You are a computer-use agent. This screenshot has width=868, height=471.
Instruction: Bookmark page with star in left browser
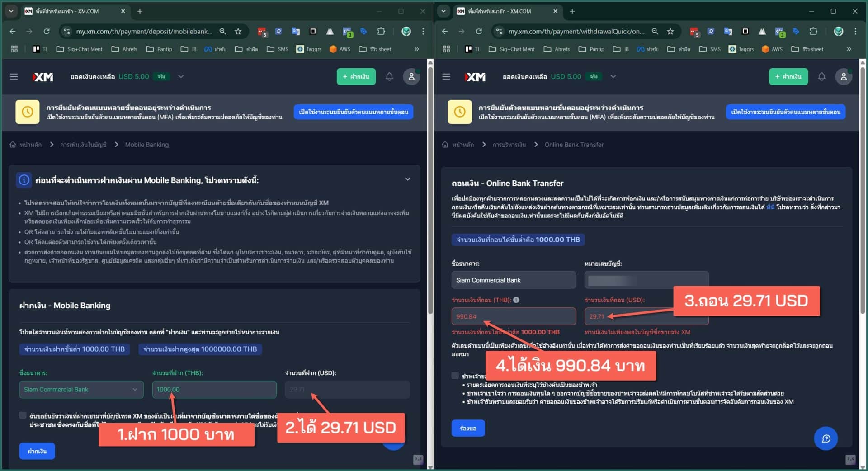click(238, 31)
